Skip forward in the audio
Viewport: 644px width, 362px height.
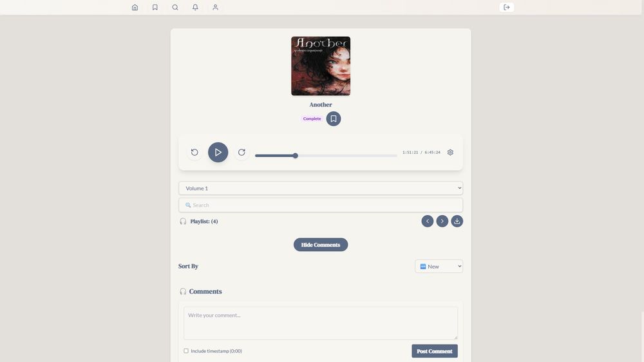point(241,153)
